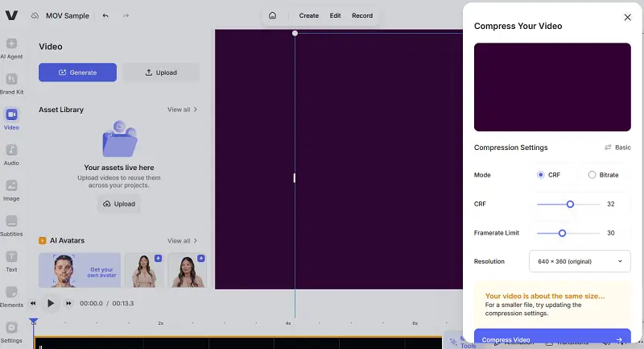The width and height of the screenshot is (644, 349).
Task: Open the Create menu
Action: pos(309,15)
